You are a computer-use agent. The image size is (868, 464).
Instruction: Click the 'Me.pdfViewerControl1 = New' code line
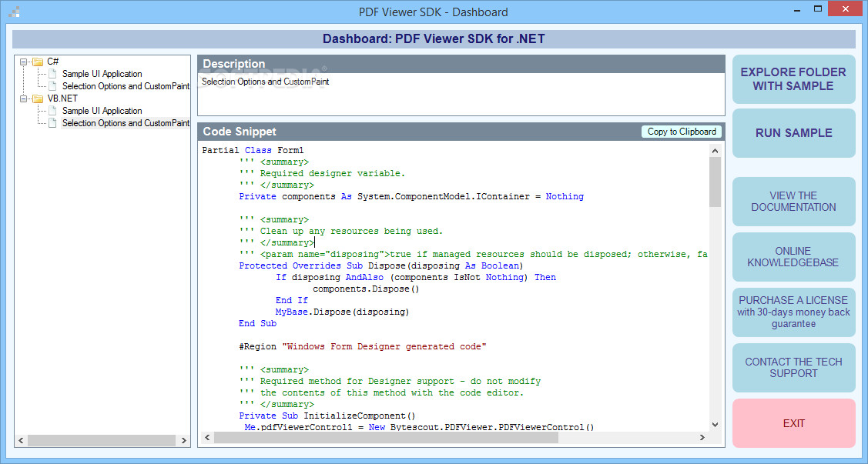click(419, 427)
